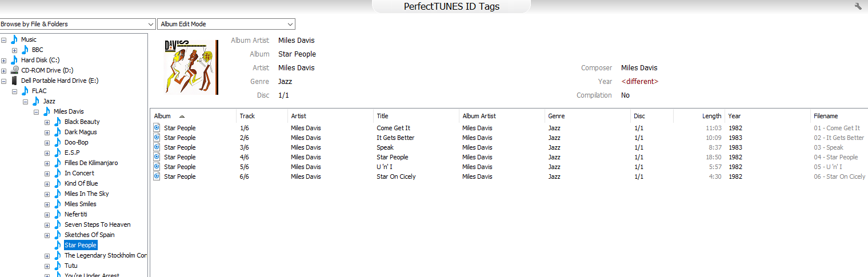Click the Star People album cover art
The width and height of the screenshot is (868, 277).
coord(191,67)
